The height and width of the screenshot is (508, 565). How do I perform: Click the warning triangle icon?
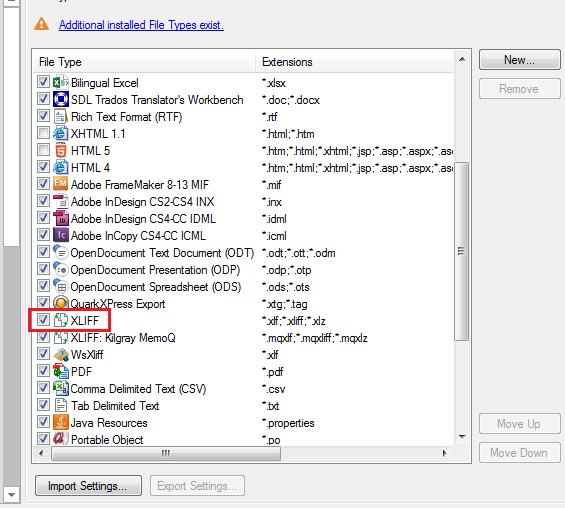tap(41, 24)
